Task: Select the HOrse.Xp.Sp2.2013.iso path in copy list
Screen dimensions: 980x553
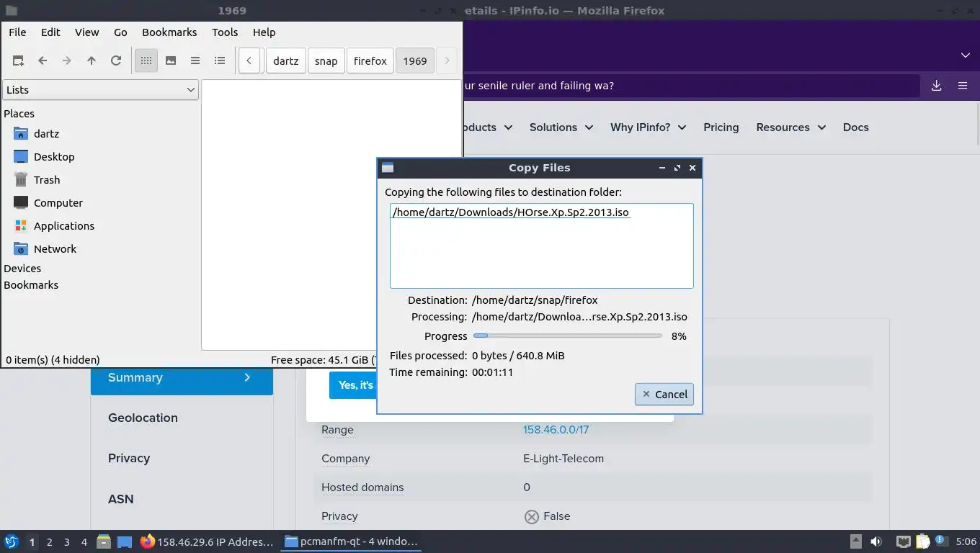Action: click(511, 212)
